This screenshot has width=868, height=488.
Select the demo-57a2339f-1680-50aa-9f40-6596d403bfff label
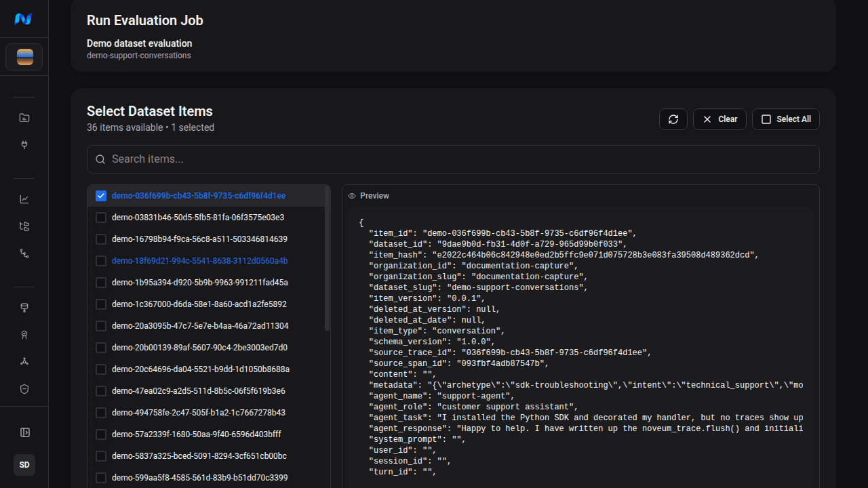(x=197, y=434)
